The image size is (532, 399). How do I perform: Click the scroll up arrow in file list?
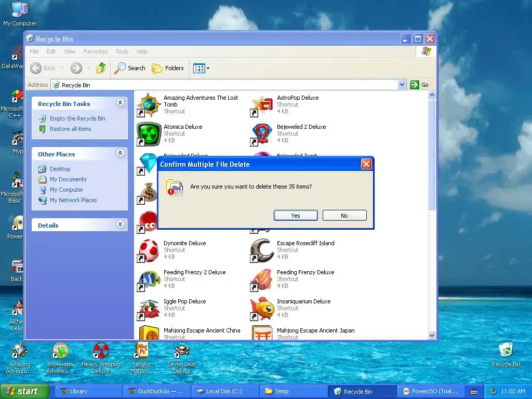[x=432, y=95]
